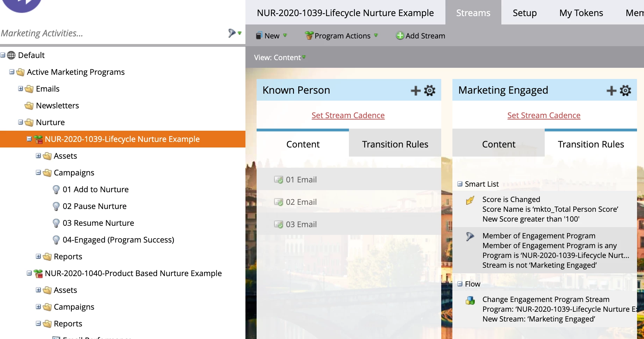Click the NUR-2020-1039 program icon in tree
Viewport: 644px width, 339px height.
point(38,139)
